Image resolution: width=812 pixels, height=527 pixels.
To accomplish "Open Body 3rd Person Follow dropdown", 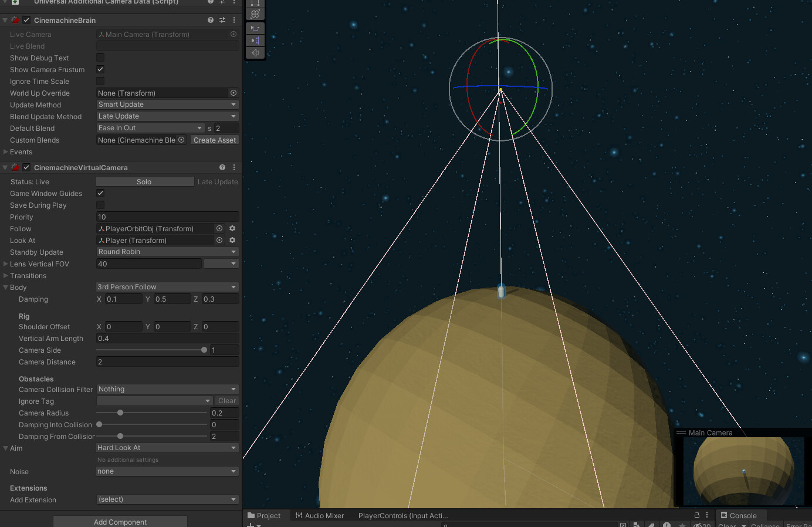I will [167, 287].
